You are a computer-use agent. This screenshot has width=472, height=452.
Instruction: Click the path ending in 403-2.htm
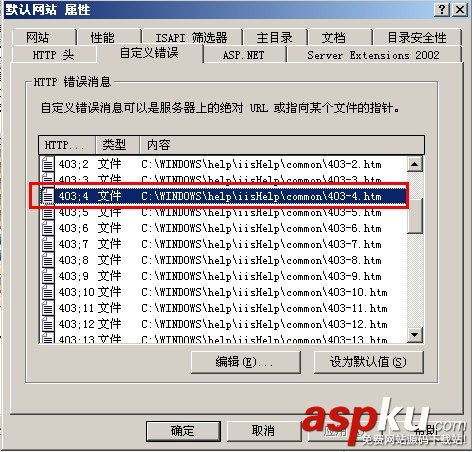tap(261, 164)
